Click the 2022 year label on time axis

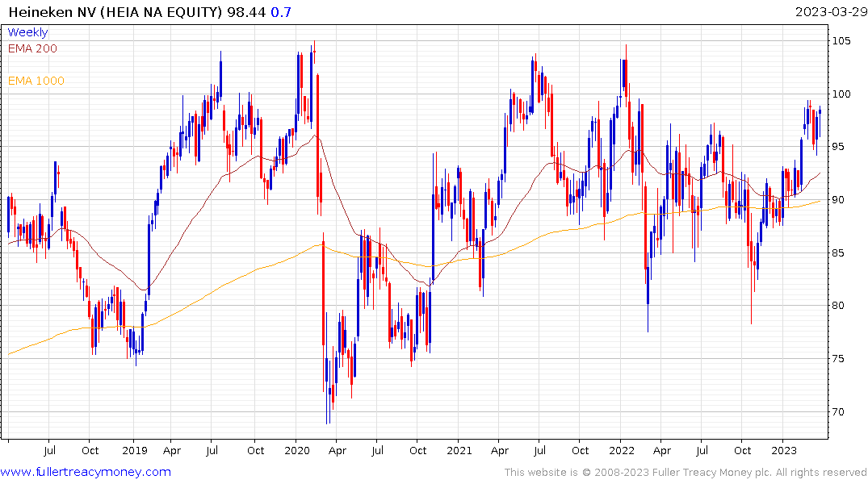[621, 450]
